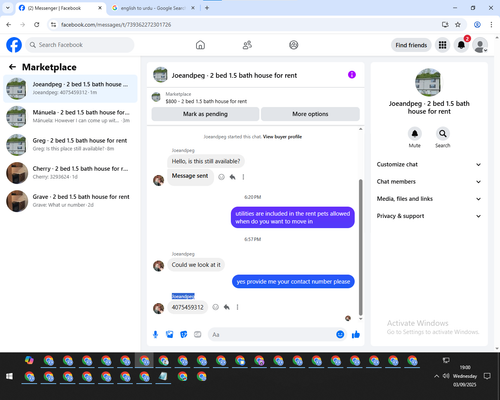
Task: Open the Groups icon in top navigation
Action: 294,45
